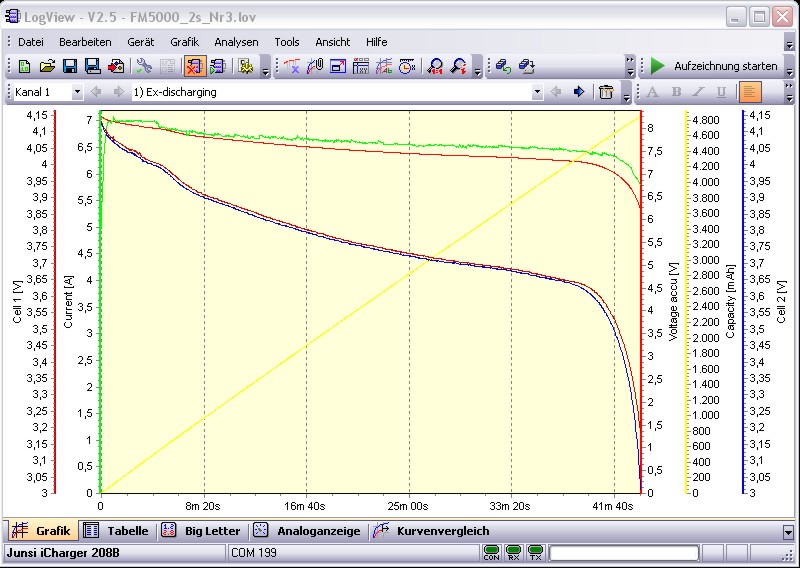This screenshot has width=800, height=568.
Task: Click the Save As disk icon
Action: pyautogui.click(x=92, y=66)
